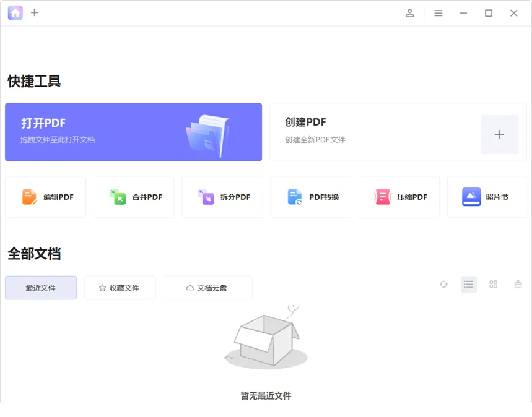Click the 打开PDF card
This screenshot has width=532, height=417.
pos(133,132)
